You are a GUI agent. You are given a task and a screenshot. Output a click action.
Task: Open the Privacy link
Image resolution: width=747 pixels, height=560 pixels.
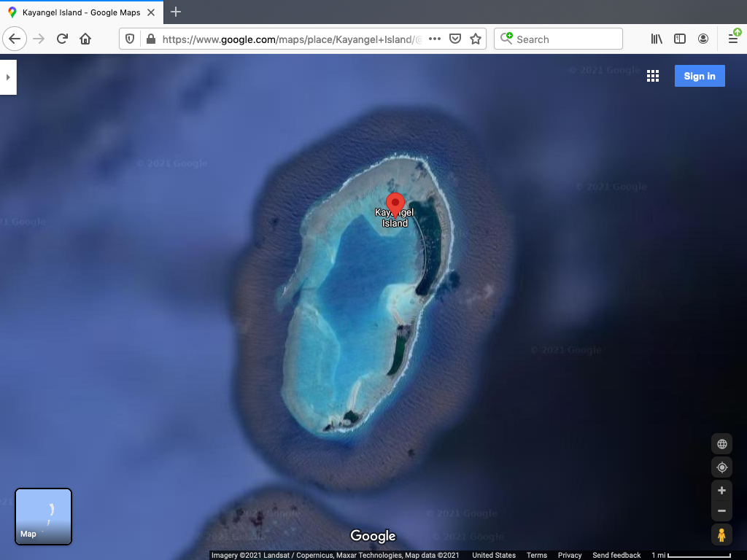[x=570, y=556]
